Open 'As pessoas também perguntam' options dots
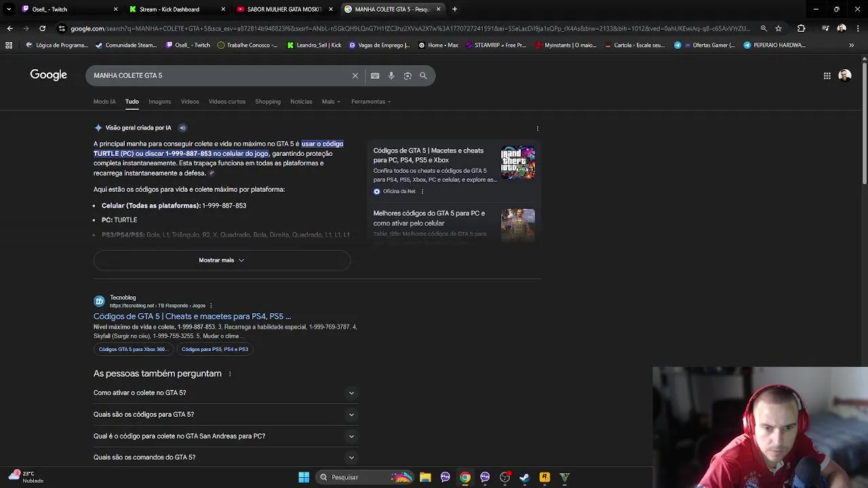The width and height of the screenshot is (868, 488). pos(230,374)
